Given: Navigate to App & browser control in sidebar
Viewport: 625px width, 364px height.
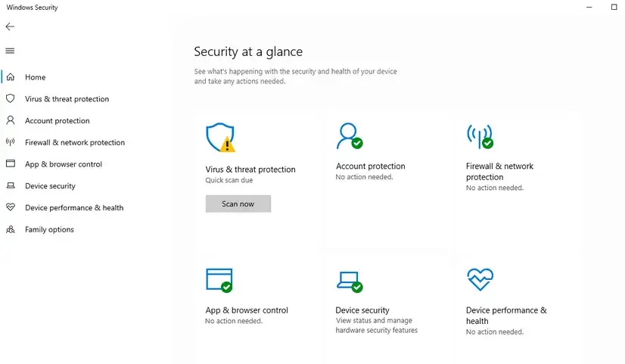Looking at the screenshot, I should pyautogui.click(x=63, y=164).
